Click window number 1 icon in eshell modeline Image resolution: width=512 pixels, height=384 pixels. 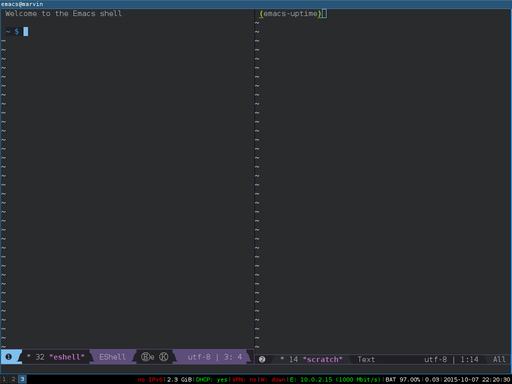(x=9, y=357)
